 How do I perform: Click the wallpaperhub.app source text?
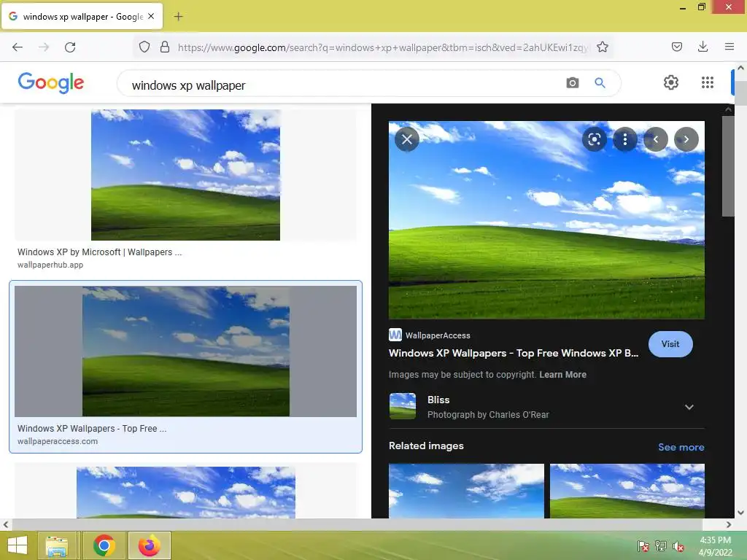pos(50,265)
